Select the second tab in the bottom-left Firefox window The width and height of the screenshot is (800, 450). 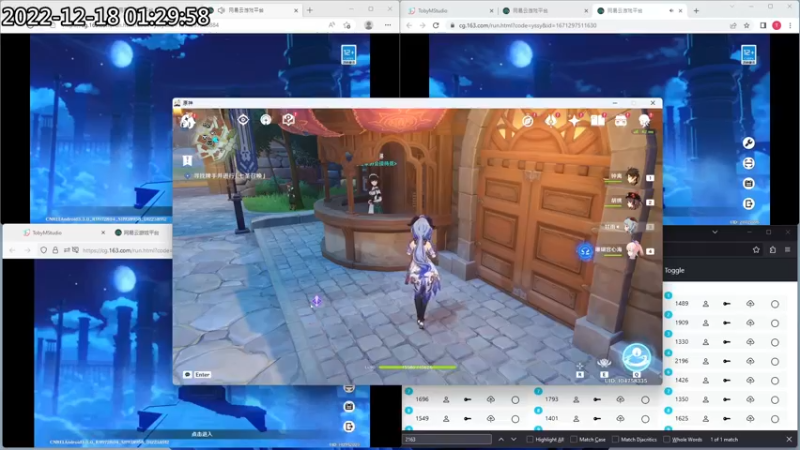point(141,233)
